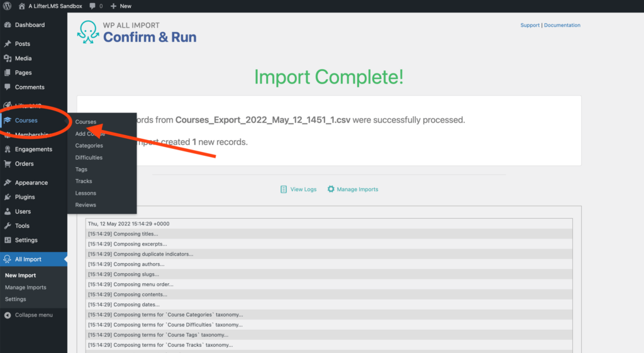
Task: Select log line mentioning 'Course Tags' taxonomy
Action: (x=329, y=335)
